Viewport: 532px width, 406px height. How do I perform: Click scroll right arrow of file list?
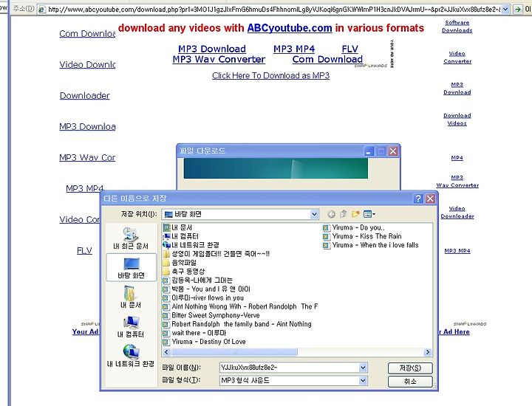click(428, 352)
